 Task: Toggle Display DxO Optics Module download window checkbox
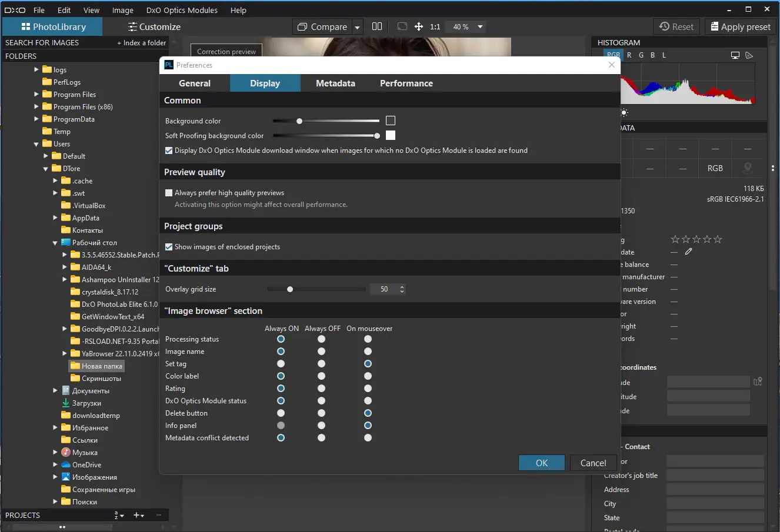click(x=169, y=150)
